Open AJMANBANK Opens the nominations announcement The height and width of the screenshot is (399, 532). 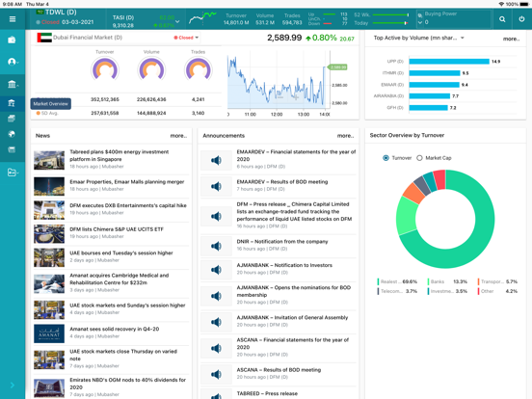279,296
